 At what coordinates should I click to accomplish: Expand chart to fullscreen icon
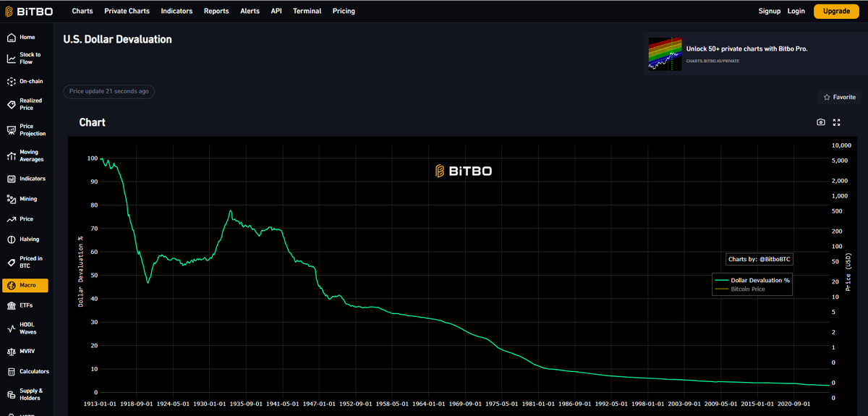click(837, 122)
